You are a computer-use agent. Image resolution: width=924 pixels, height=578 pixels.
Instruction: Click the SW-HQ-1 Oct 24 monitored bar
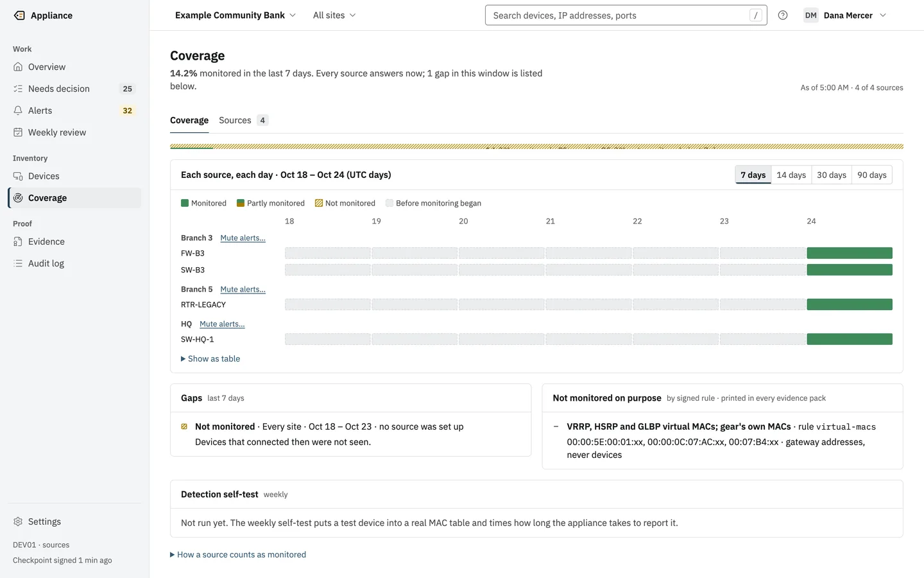coord(850,339)
